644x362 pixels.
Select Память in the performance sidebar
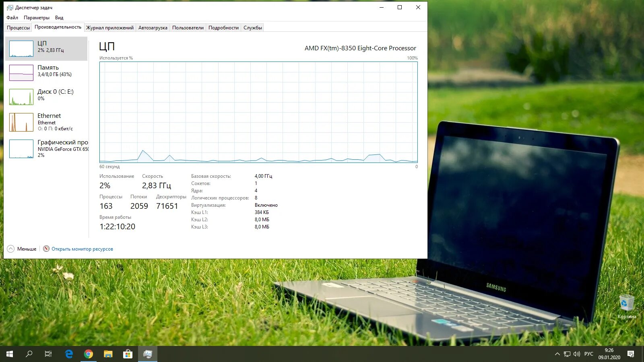[x=46, y=72]
